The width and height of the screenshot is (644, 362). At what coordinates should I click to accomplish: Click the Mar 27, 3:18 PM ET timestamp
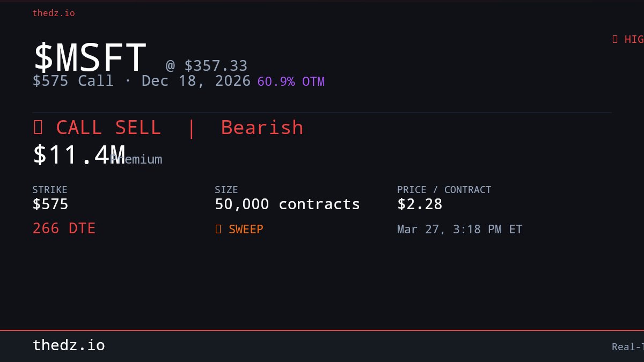click(x=459, y=230)
